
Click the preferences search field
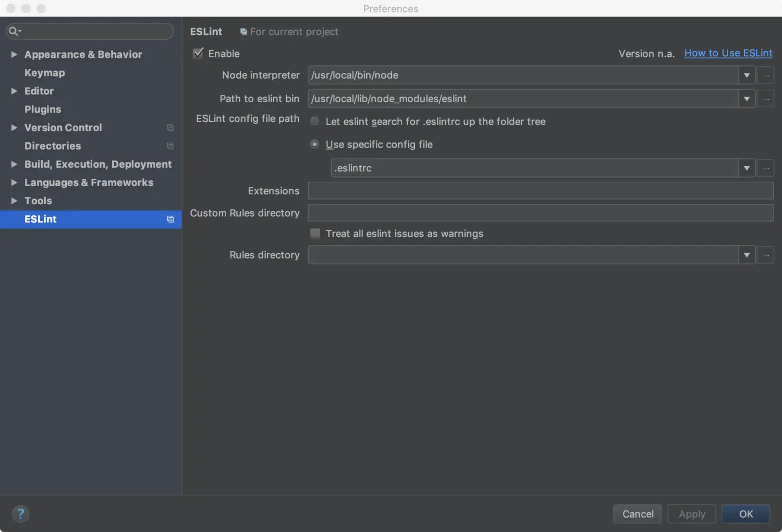(90, 31)
